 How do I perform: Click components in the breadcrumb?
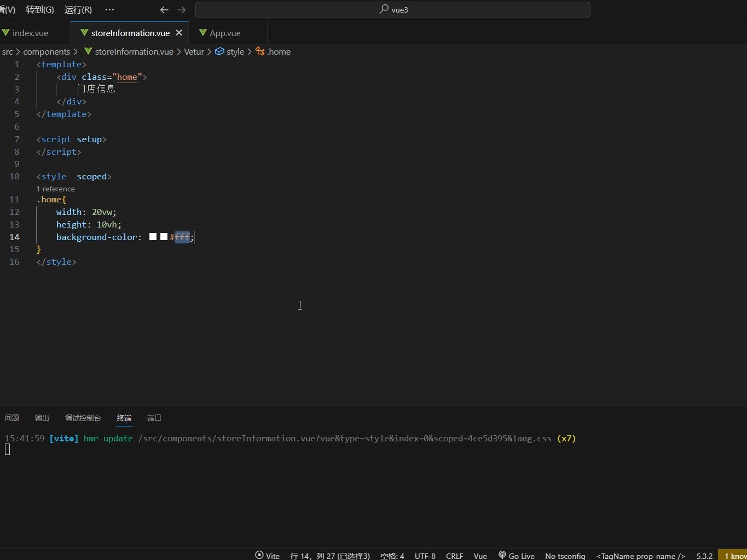(47, 51)
